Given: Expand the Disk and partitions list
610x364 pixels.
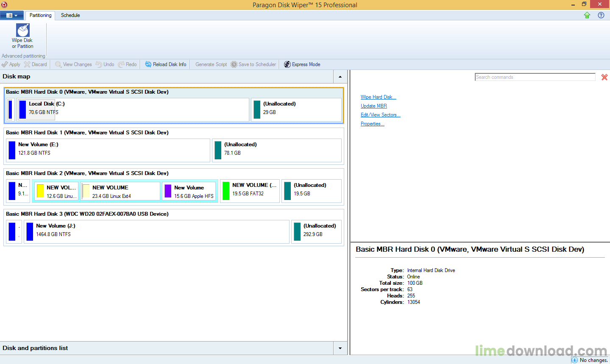Looking at the screenshot, I should (340, 348).
